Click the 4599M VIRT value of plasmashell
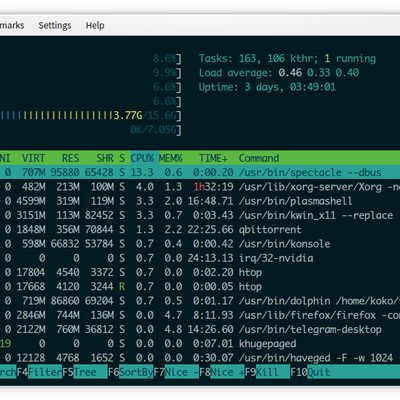This screenshot has height=400, width=400. point(31,201)
